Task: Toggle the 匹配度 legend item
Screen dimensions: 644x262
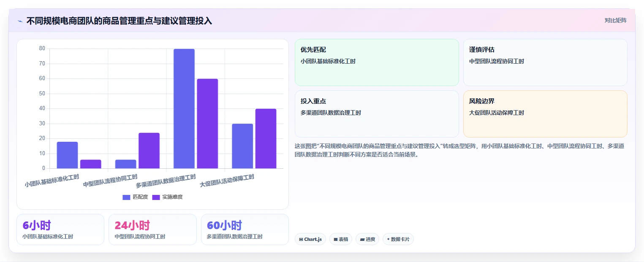Action: 135,197
